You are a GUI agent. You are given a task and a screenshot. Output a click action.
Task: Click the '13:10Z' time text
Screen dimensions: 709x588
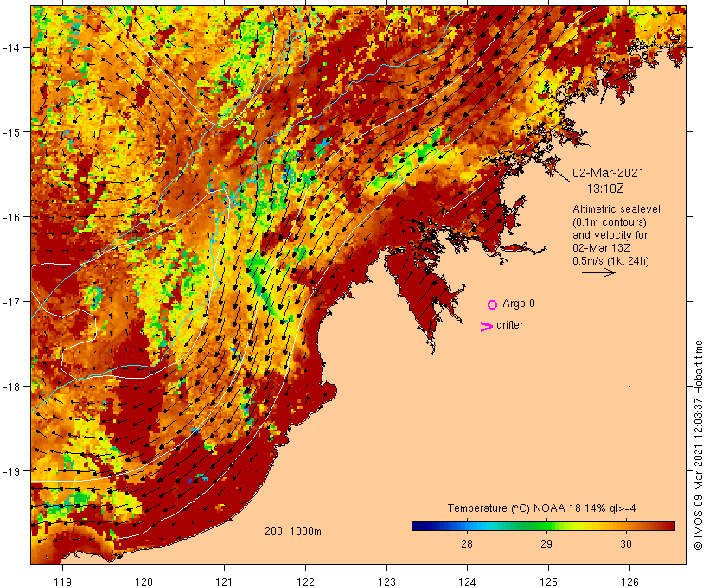605,189
